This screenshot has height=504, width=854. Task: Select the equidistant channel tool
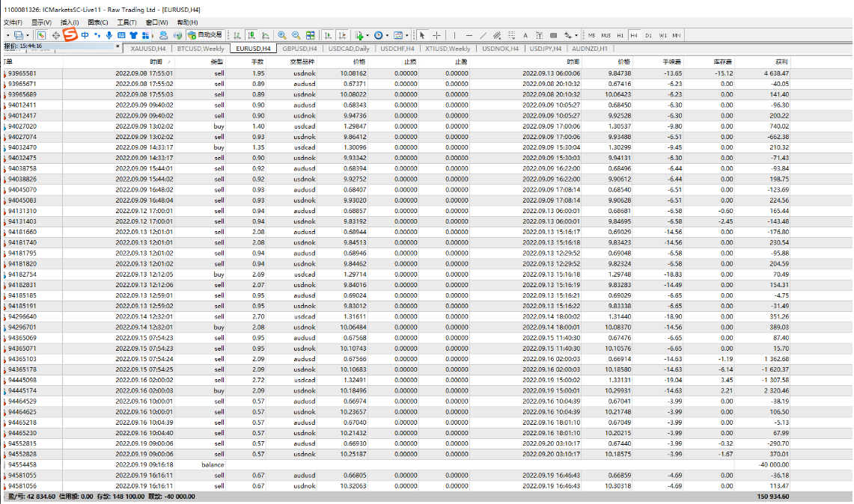pos(497,35)
